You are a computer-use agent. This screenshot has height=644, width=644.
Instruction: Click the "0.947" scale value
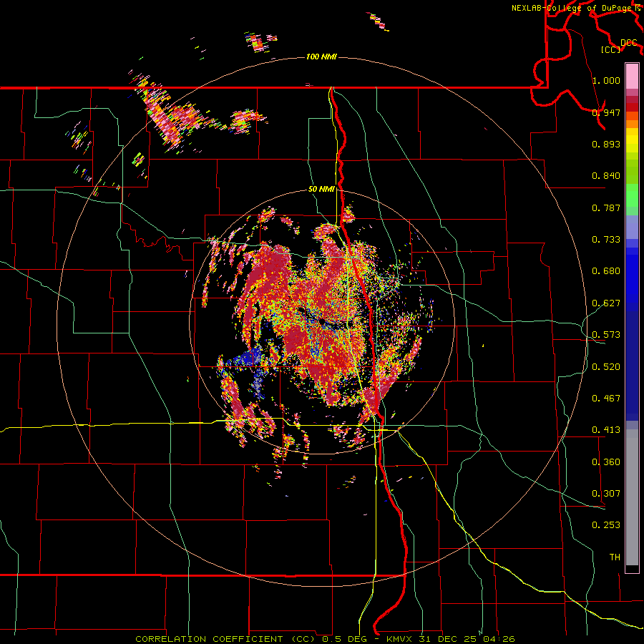tap(606, 112)
